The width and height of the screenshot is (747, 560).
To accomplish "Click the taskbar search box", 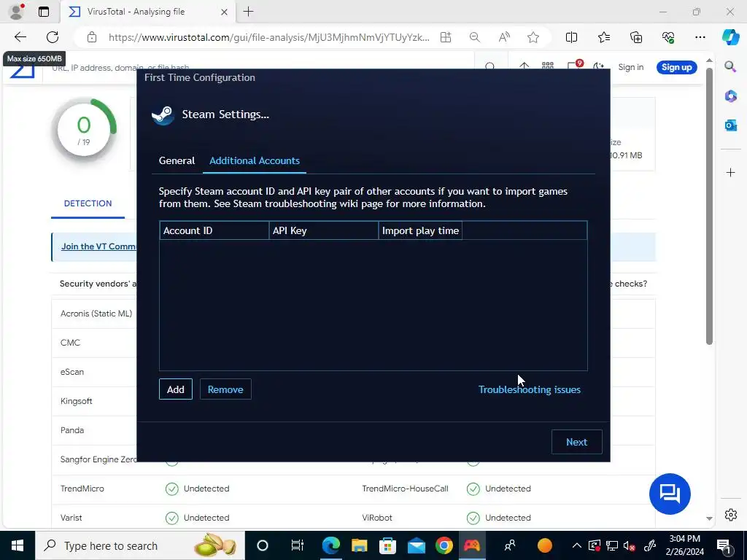I will (x=140, y=545).
